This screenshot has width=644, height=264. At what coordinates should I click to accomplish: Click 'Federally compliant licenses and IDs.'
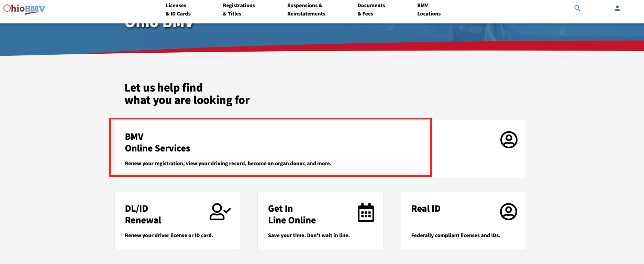point(455,235)
